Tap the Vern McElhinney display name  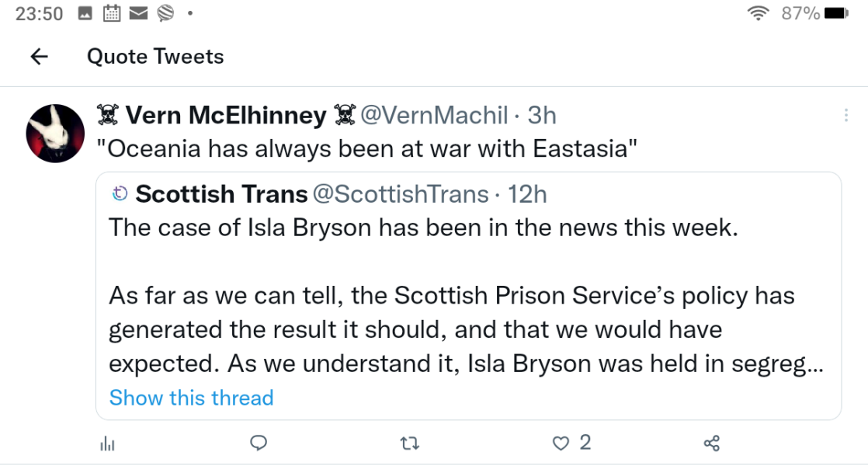point(225,116)
